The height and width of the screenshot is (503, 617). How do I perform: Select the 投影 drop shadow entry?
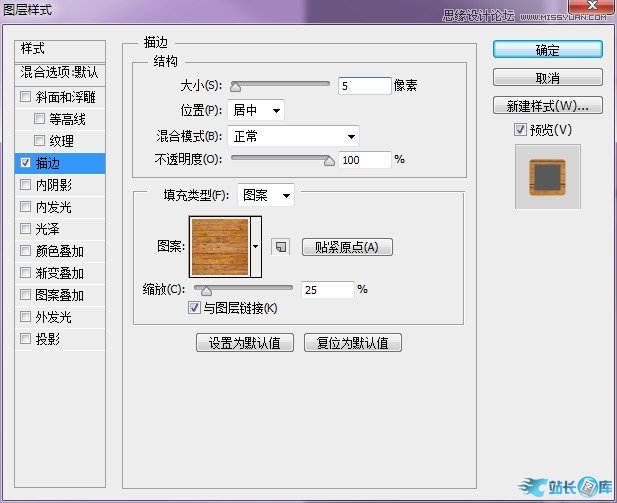(48, 339)
